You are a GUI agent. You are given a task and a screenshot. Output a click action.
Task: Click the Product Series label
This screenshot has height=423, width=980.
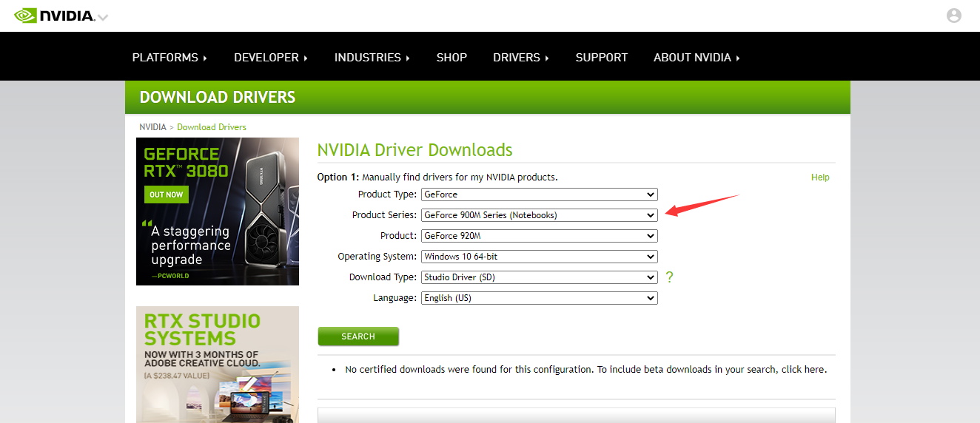[x=384, y=215]
